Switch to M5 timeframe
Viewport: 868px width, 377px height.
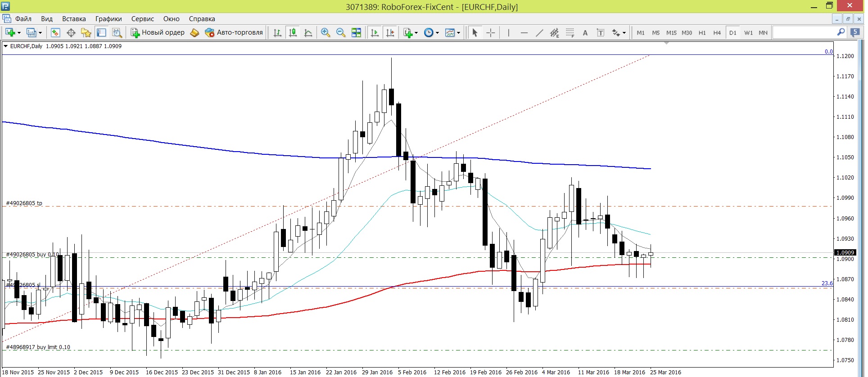tap(656, 32)
